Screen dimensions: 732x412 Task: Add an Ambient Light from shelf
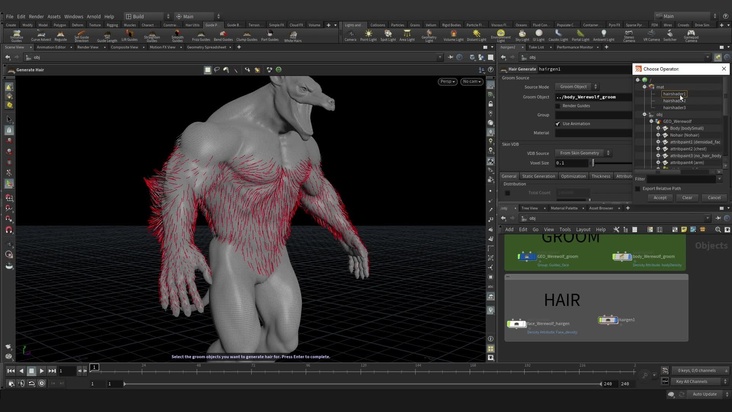[604, 35]
